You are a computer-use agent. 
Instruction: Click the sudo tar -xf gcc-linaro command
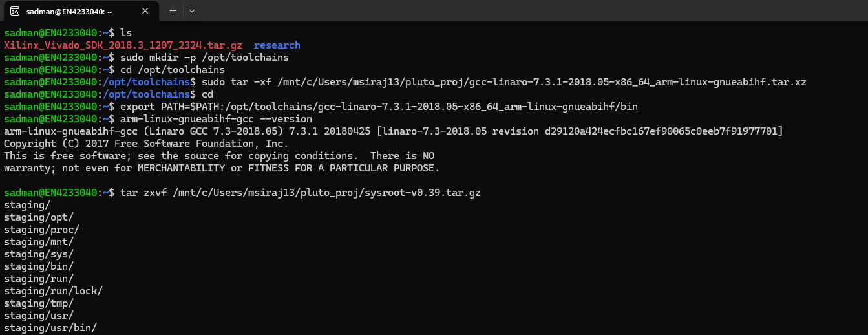[503, 82]
